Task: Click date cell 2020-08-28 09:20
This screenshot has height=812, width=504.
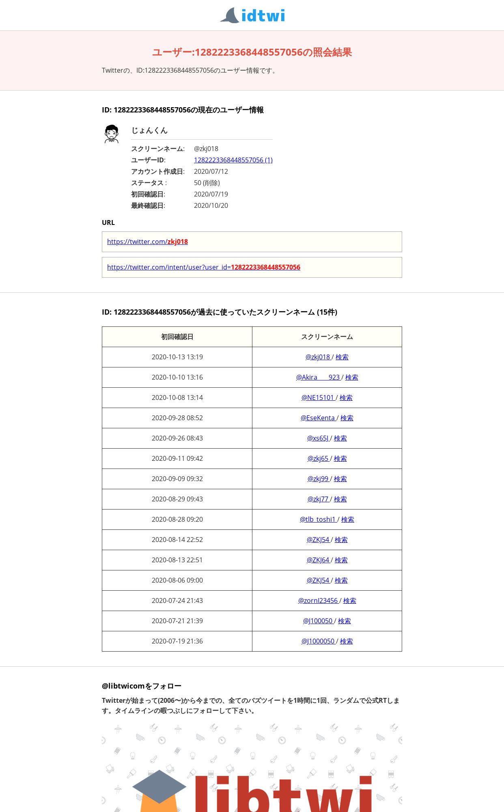Action: point(177,519)
